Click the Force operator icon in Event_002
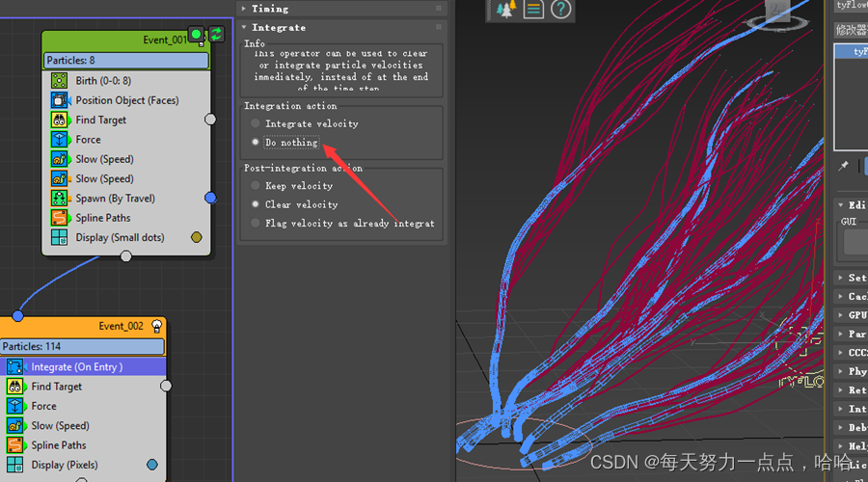Viewport: 868px width, 482px height. [x=14, y=406]
